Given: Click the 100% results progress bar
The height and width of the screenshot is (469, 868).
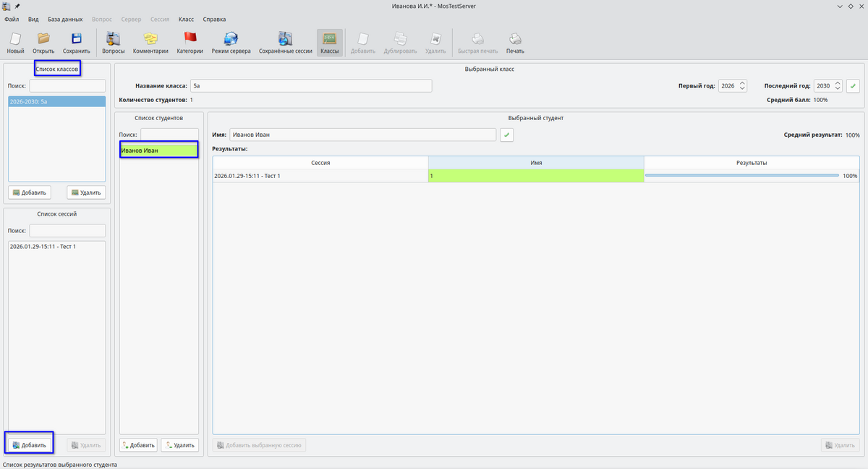Looking at the screenshot, I should click(741, 176).
